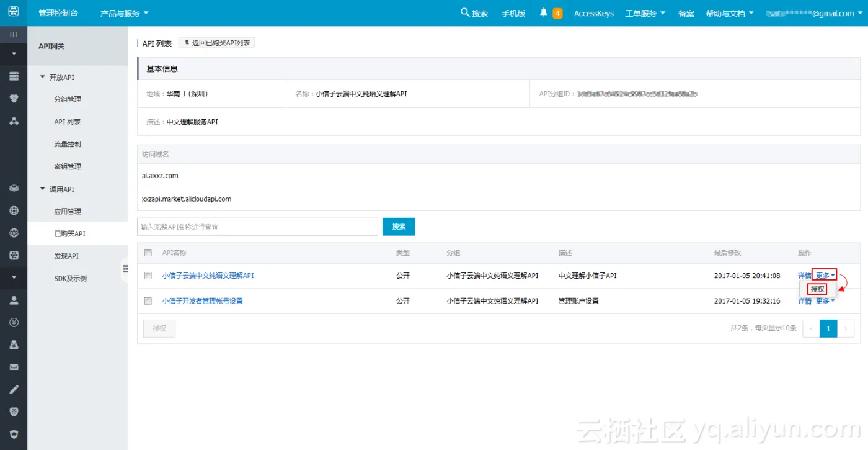Click domain xxzapi.market.alicloudapi.com
868x450 pixels.
[x=187, y=199]
